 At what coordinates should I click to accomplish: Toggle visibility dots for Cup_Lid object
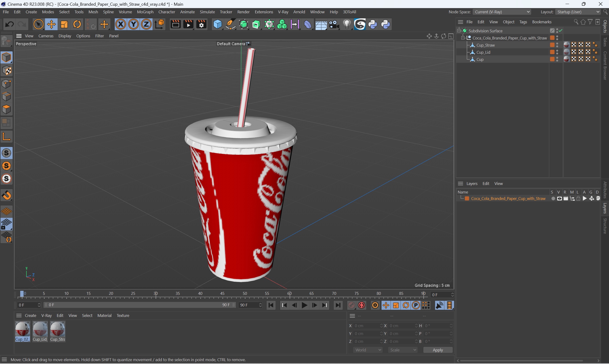click(557, 52)
